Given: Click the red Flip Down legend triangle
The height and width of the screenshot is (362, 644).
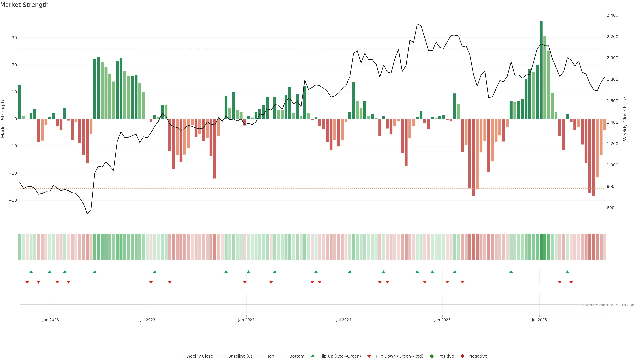Looking at the screenshot, I should [369, 356].
